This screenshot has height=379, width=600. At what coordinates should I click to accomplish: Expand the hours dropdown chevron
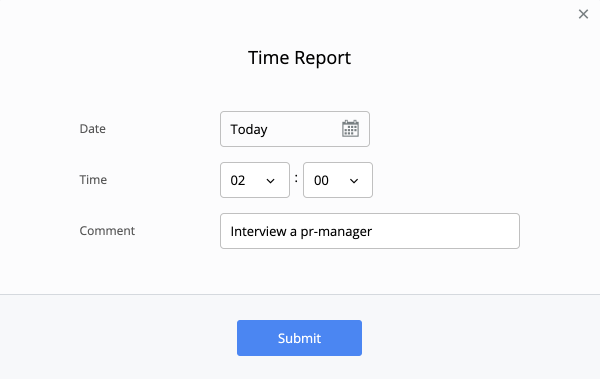click(x=271, y=181)
